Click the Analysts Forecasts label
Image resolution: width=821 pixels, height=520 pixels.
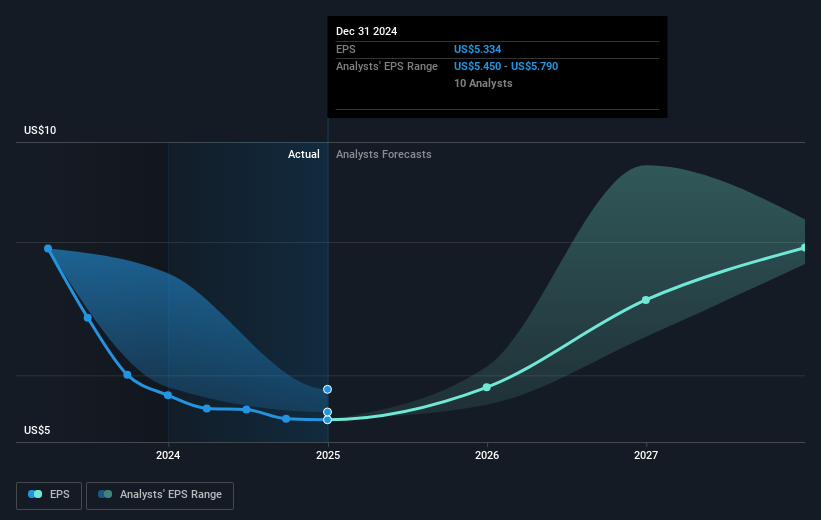[x=384, y=154]
